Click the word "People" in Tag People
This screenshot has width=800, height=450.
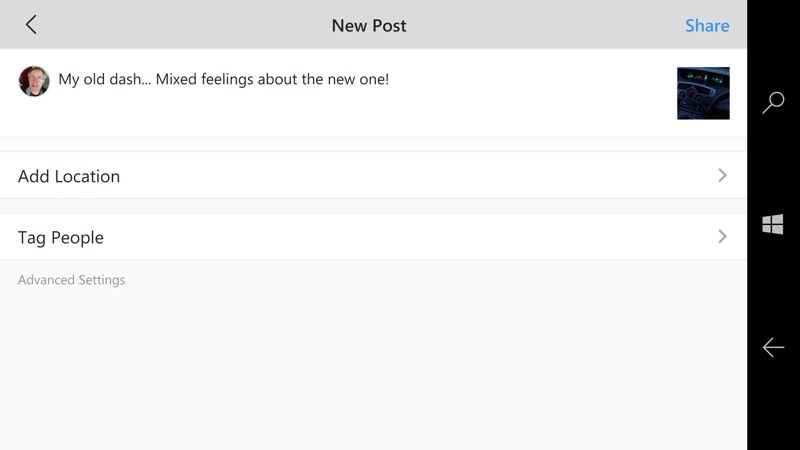[x=78, y=238]
